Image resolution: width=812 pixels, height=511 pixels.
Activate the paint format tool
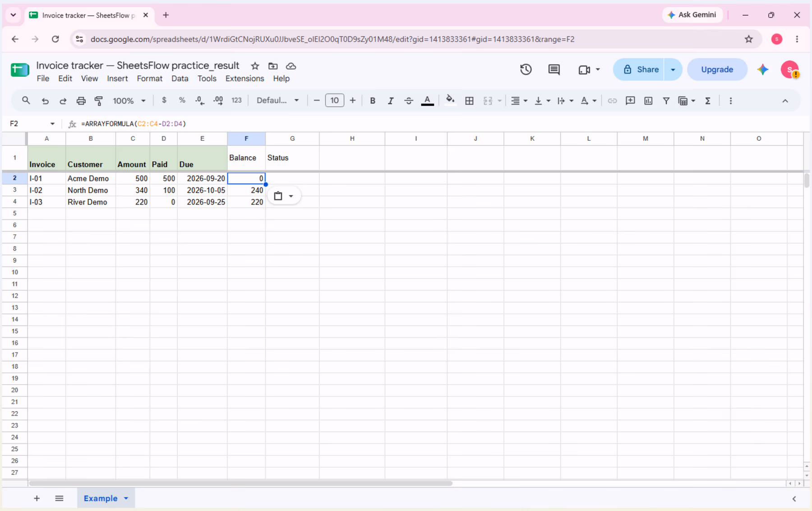click(x=98, y=101)
